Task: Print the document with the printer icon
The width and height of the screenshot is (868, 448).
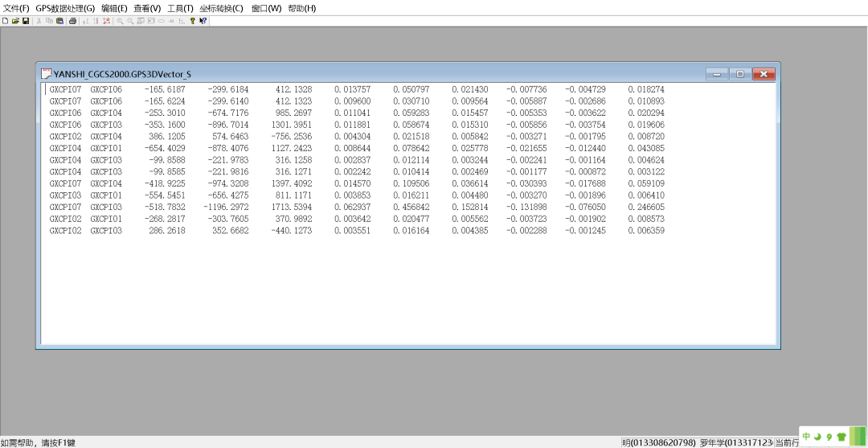Action: [72, 21]
